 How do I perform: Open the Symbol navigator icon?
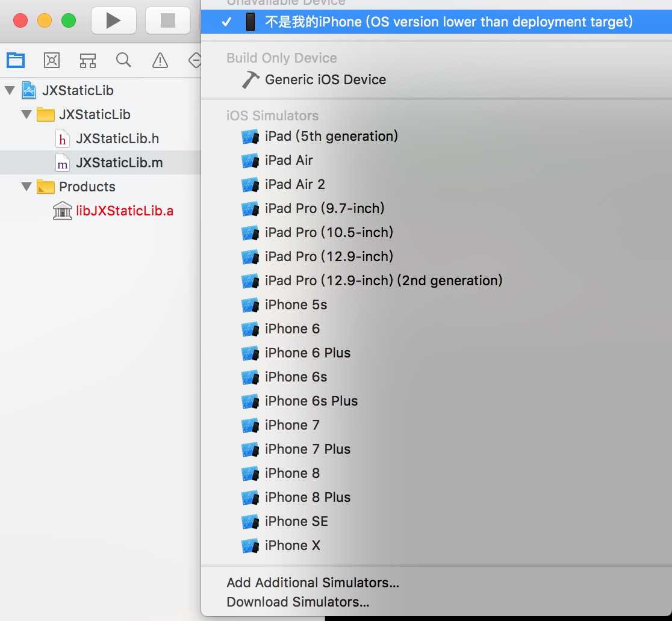pyautogui.click(x=88, y=60)
